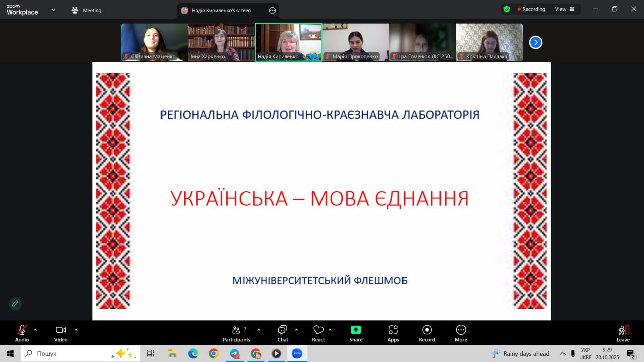Click the green encryption shield icon
The height and width of the screenshot is (362, 644).
coord(507,9)
